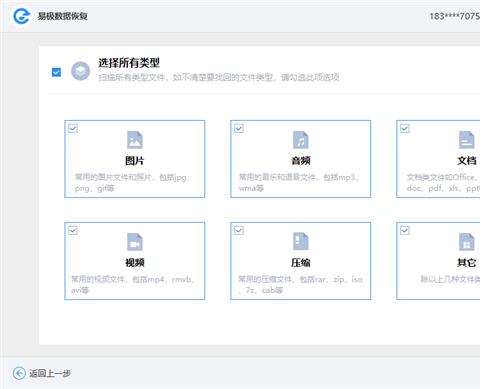Image resolution: width=480 pixels, height=389 pixels.
Task: Click the 选择所有类型 heading
Action: click(129, 63)
